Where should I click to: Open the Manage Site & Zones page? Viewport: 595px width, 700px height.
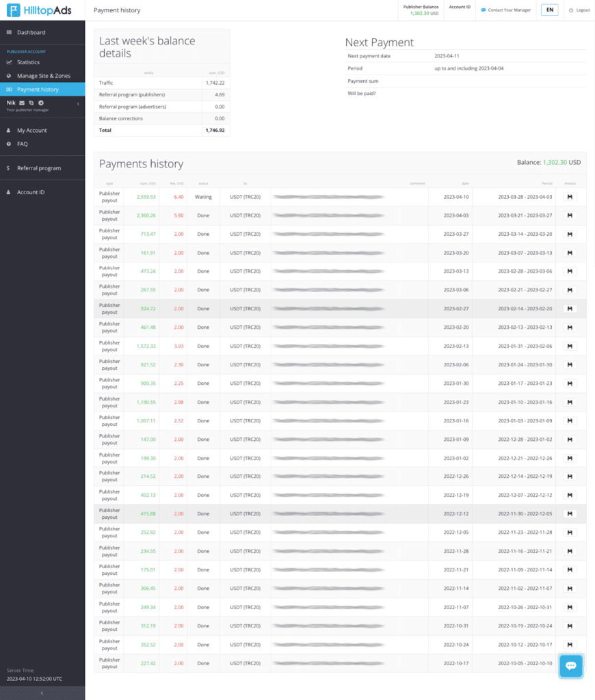(x=41, y=75)
